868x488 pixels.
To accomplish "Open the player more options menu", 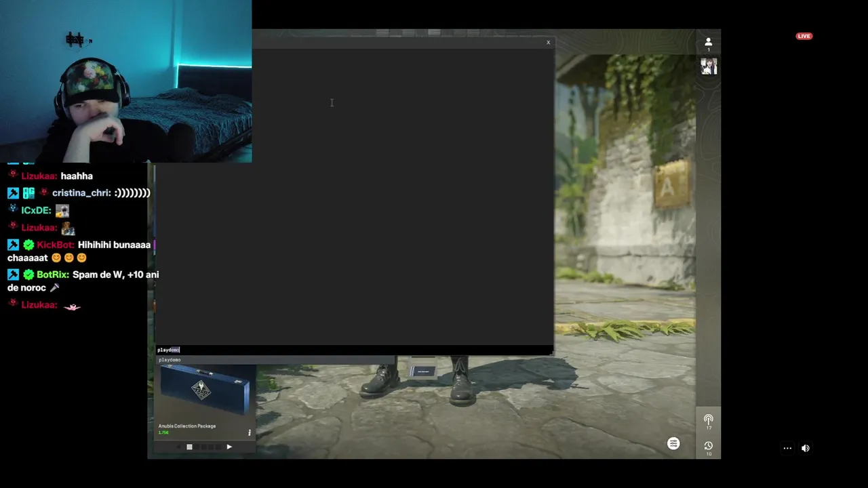I will click(787, 448).
